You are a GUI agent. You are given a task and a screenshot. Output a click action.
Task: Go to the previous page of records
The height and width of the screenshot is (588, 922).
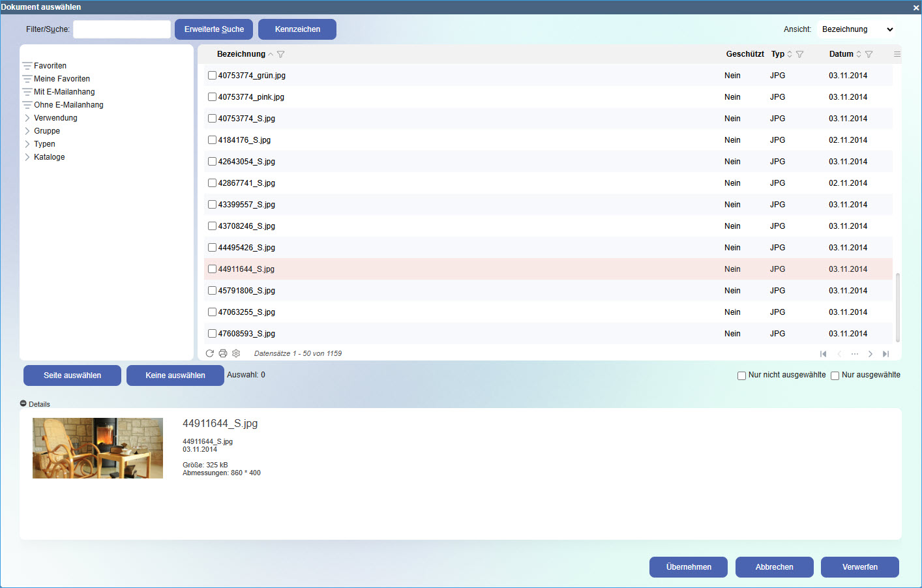839,354
